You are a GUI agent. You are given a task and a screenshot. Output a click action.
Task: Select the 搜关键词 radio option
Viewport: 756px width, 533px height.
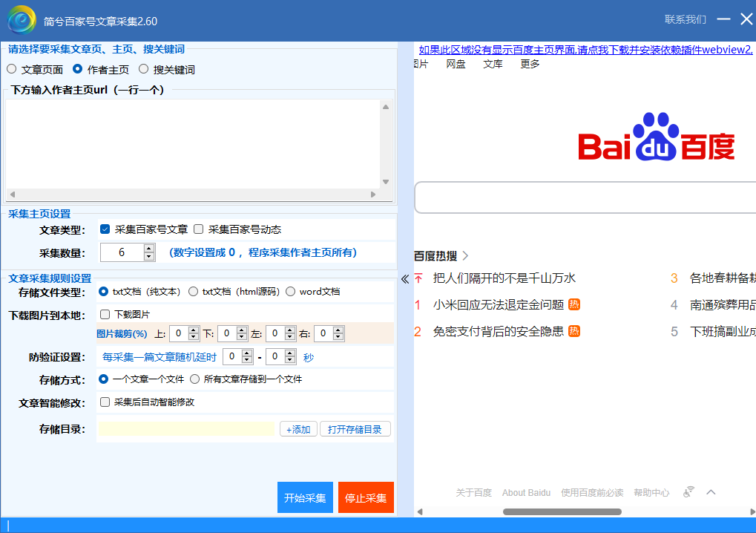(143, 69)
